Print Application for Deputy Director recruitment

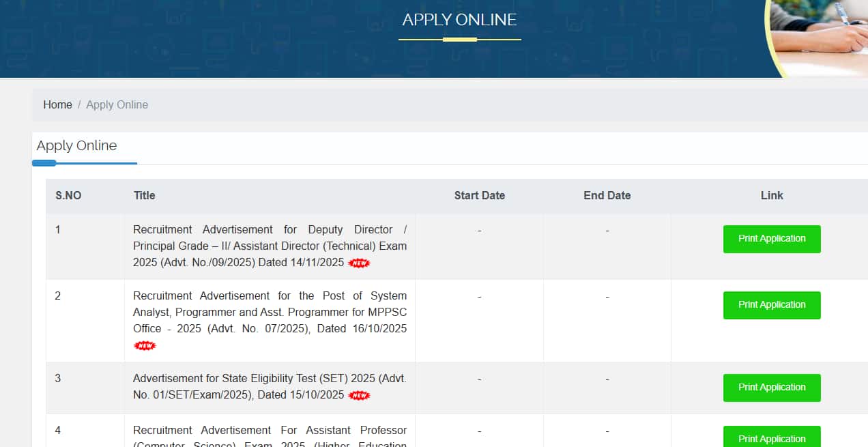[x=771, y=239]
